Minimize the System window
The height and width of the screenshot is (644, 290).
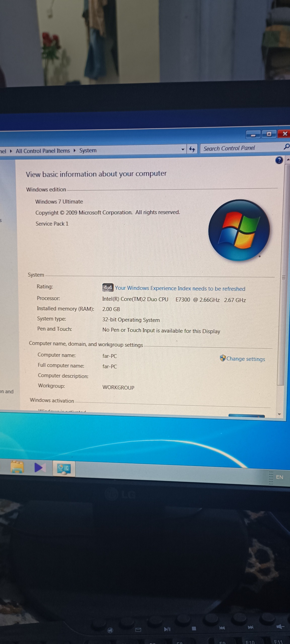click(253, 135)
